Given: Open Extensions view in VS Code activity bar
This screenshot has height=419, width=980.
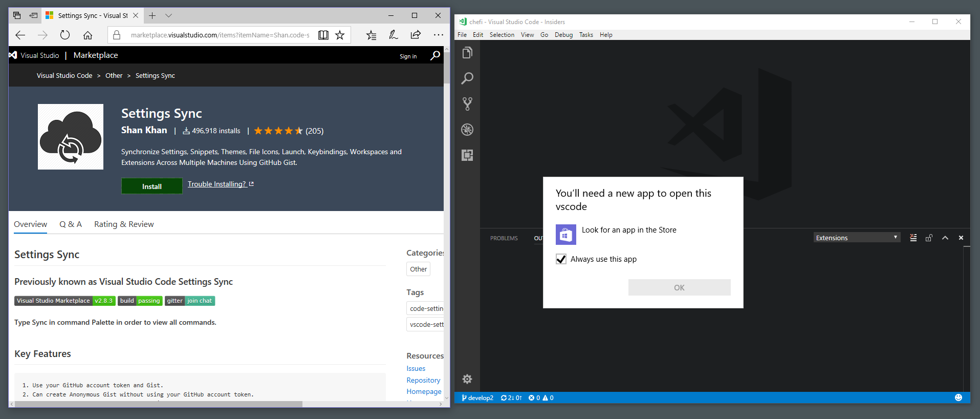Looking at the screenshot, I should tap(467, 155).
